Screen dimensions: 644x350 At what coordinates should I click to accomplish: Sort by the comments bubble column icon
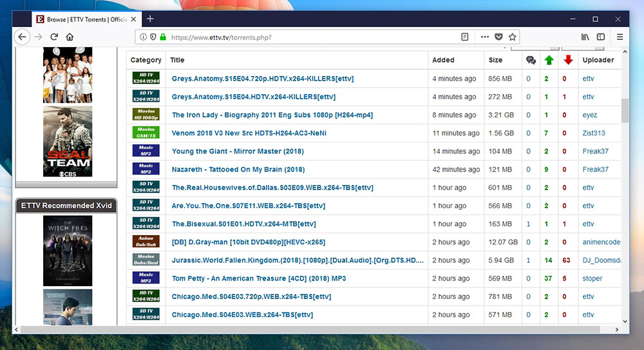point(531,60)
